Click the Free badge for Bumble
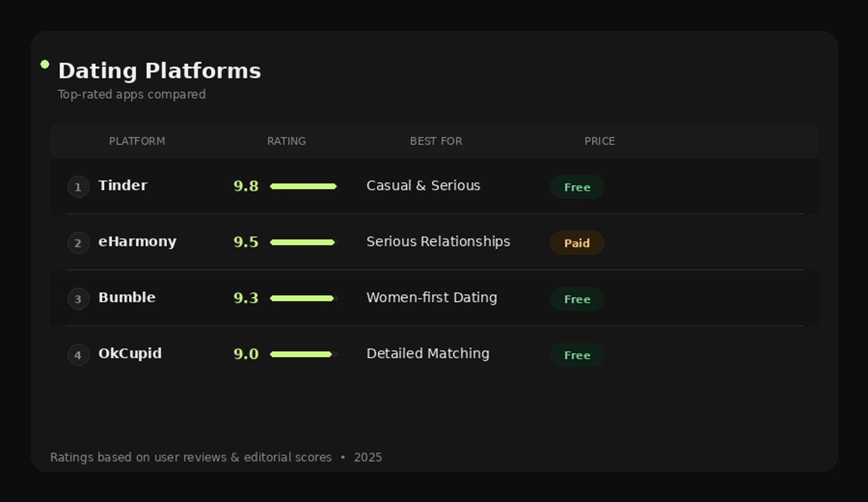This screenshot has width=868, height=502. [x=577, y=299]
